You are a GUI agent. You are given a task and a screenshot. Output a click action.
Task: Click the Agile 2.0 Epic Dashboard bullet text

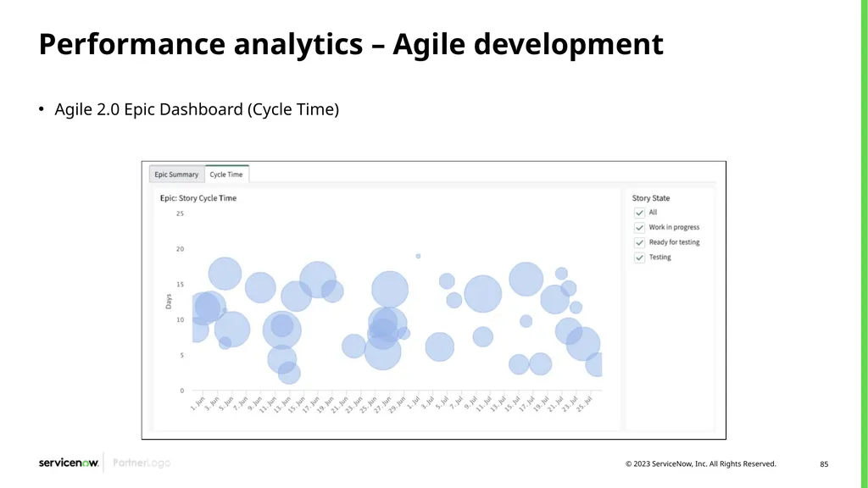click(197, 109)
